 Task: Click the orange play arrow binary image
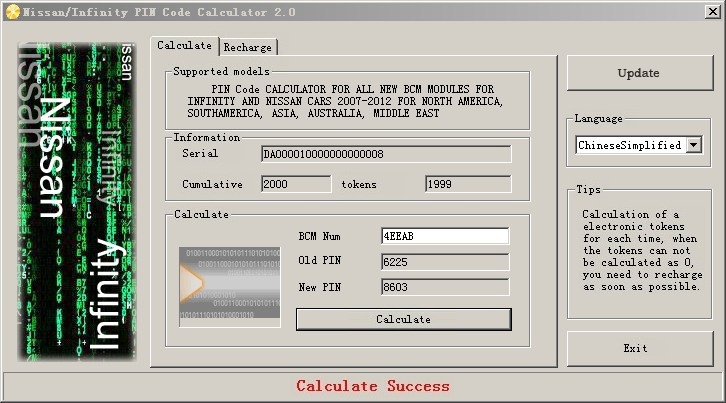coord(230,287)
